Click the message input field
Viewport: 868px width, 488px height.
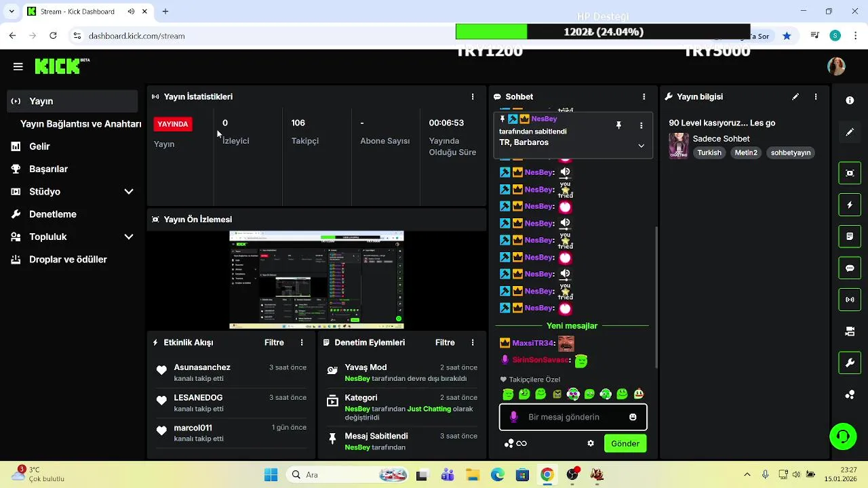pos(573,418)
